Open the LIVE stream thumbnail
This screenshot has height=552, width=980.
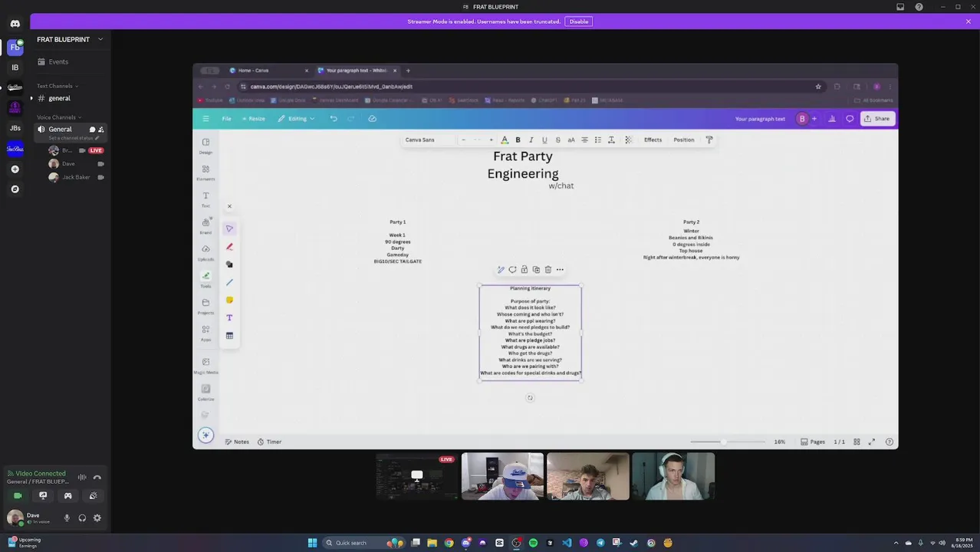[x=416, y=476]
